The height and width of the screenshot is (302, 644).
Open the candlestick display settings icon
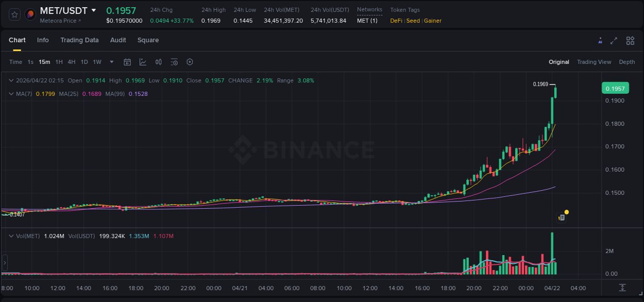pyautogui.click(x=158, y=62)
